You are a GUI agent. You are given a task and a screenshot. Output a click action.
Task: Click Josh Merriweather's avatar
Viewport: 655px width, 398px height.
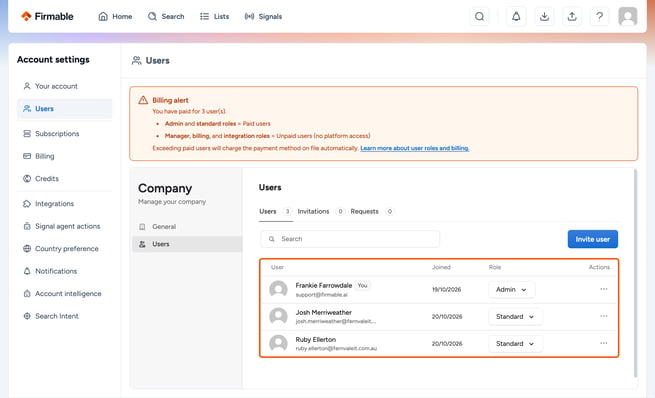pos(278,317)
